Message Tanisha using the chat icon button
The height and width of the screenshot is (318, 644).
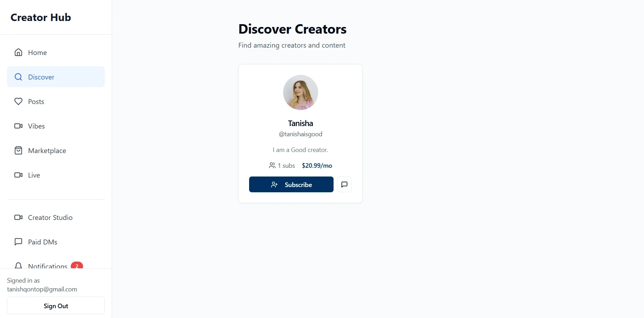coord(344,185)
